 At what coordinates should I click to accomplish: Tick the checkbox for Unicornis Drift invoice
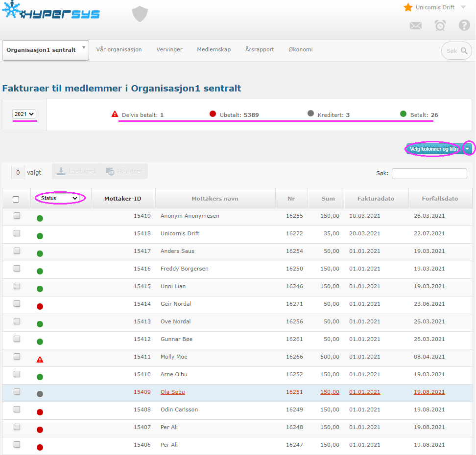[x=17, y=233]
